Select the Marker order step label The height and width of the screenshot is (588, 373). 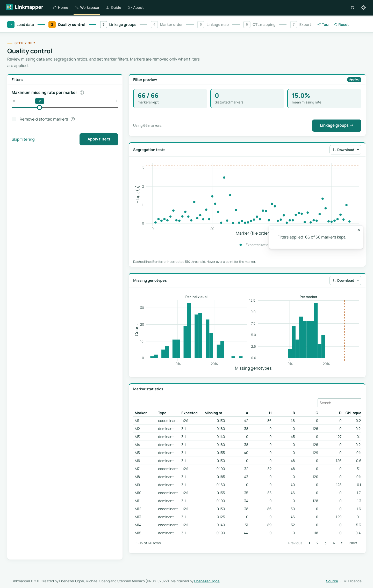point(171,25)
